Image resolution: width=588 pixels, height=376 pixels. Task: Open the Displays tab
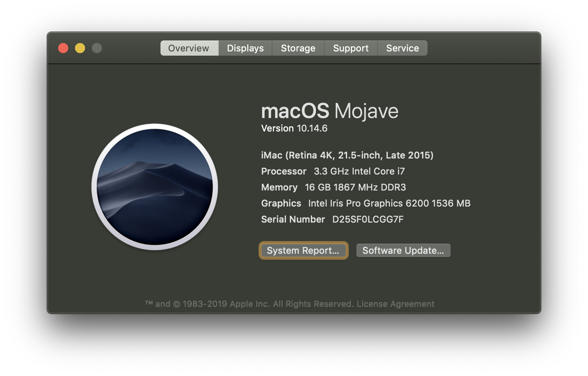[245, 48]
